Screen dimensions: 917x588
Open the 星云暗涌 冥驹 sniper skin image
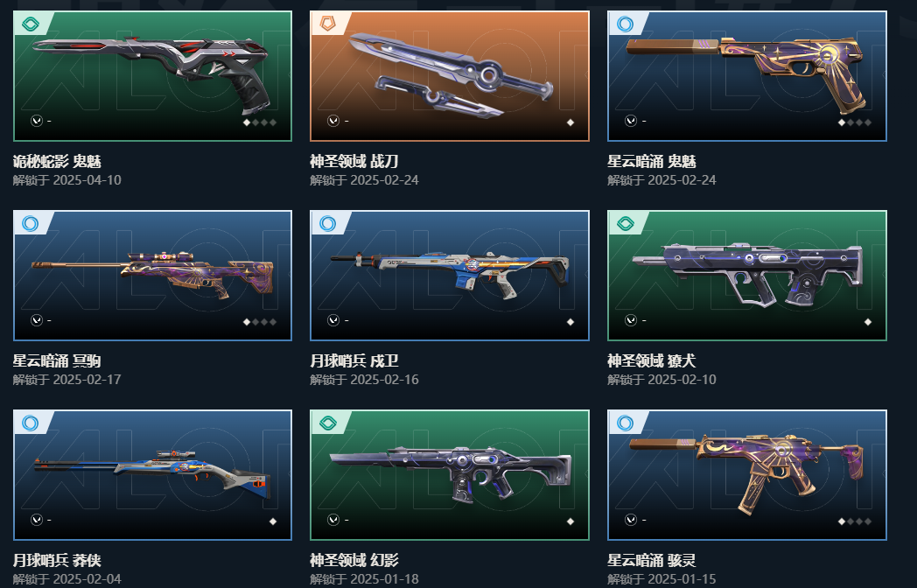(x=152, y=276)
